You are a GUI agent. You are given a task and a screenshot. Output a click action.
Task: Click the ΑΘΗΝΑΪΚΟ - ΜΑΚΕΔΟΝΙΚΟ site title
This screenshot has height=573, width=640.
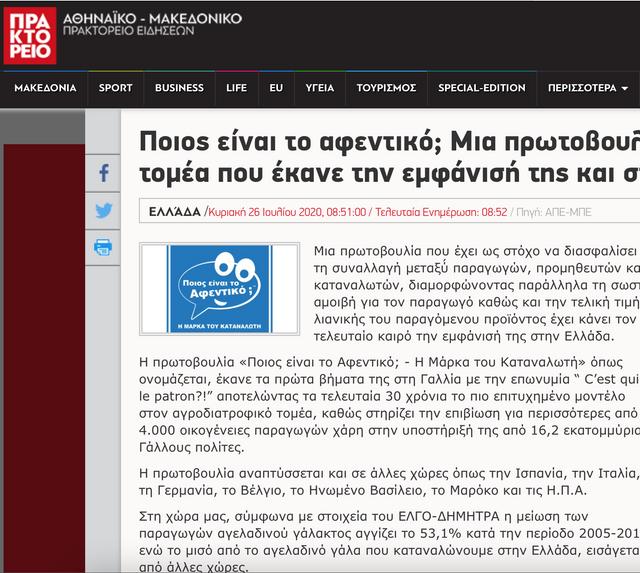click(x=153, y=18)
